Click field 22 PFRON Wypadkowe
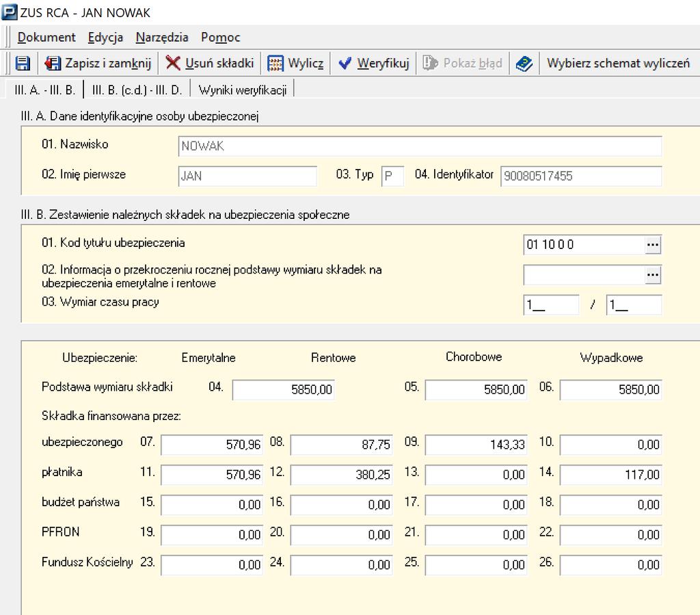This screenshot has height=615, width=700. [610, 534]
